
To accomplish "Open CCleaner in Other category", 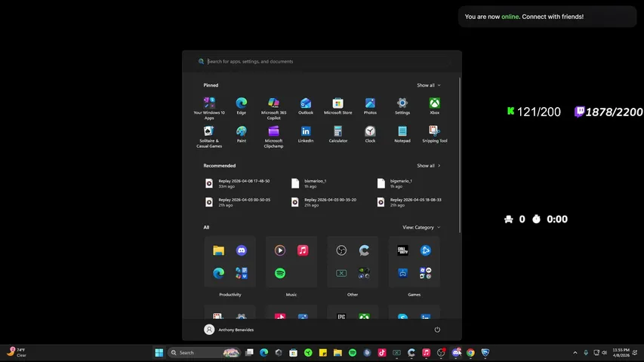I will tap(365, 250).
